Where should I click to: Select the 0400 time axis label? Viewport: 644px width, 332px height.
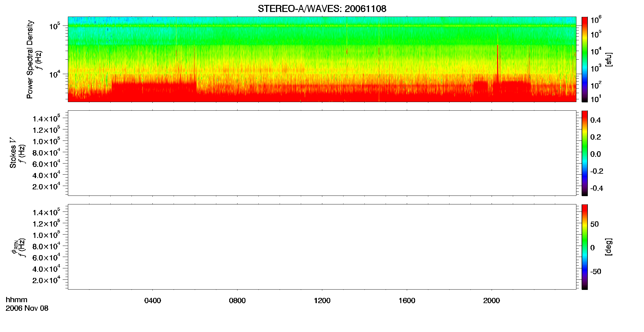[153, 301]
